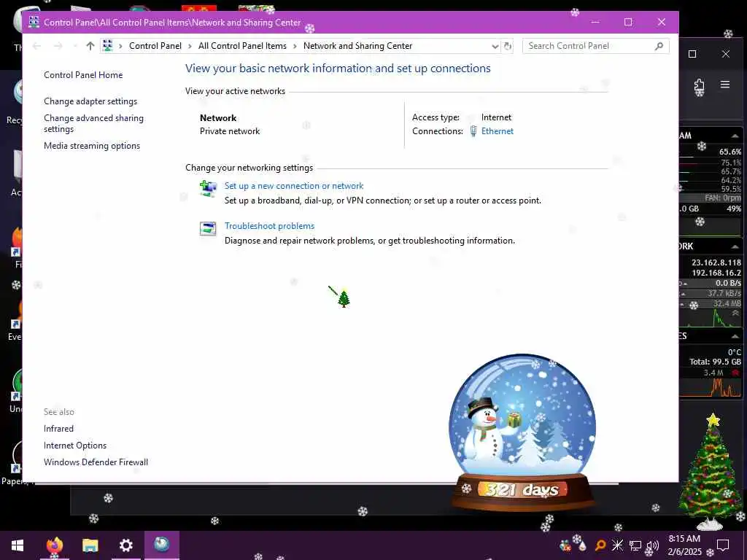Viewport: 747px width, 560px height.
Task: Open Firefox from the taskbar
Action: point(55,545)
